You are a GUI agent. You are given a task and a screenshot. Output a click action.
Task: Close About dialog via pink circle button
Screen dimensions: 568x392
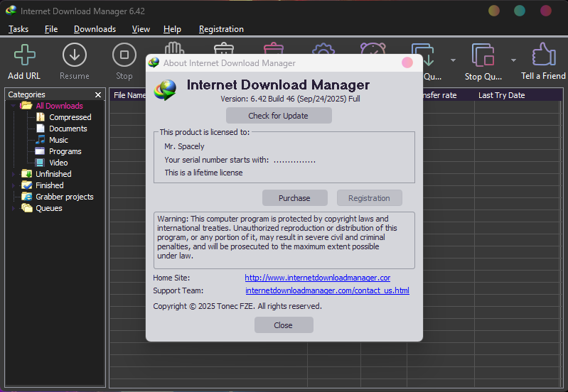pos(407,62)
